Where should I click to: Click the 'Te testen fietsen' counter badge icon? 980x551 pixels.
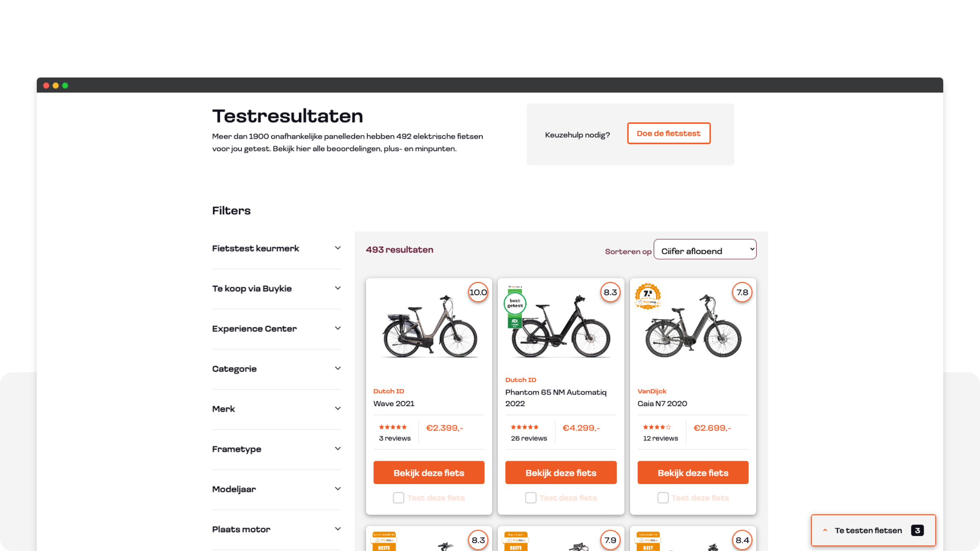click(917, 530)
